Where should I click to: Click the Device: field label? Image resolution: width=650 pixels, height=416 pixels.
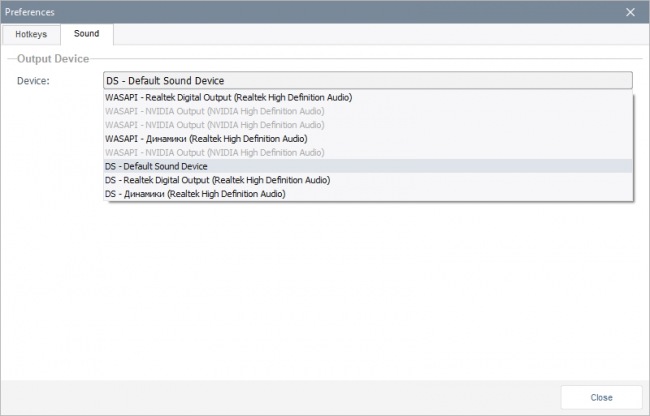33,81
